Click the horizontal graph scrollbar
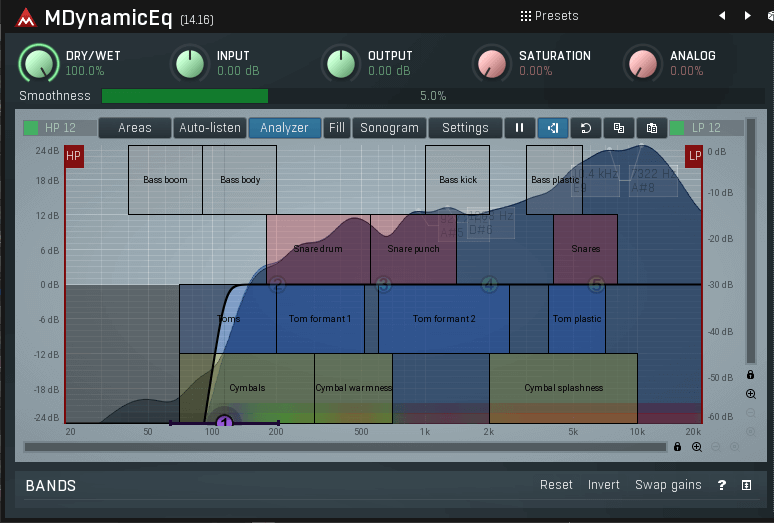The image size is (774, 523). pyautogui.click(x=345, y=447)
